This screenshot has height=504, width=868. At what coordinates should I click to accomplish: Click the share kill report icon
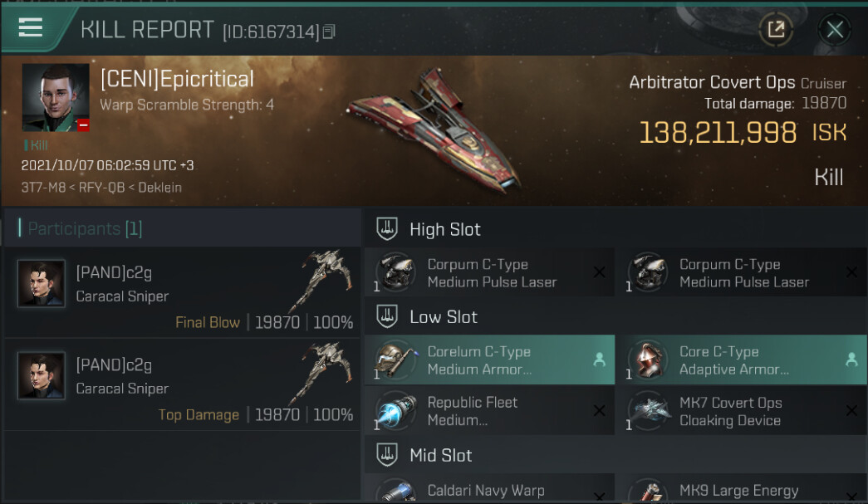(776, 30)
